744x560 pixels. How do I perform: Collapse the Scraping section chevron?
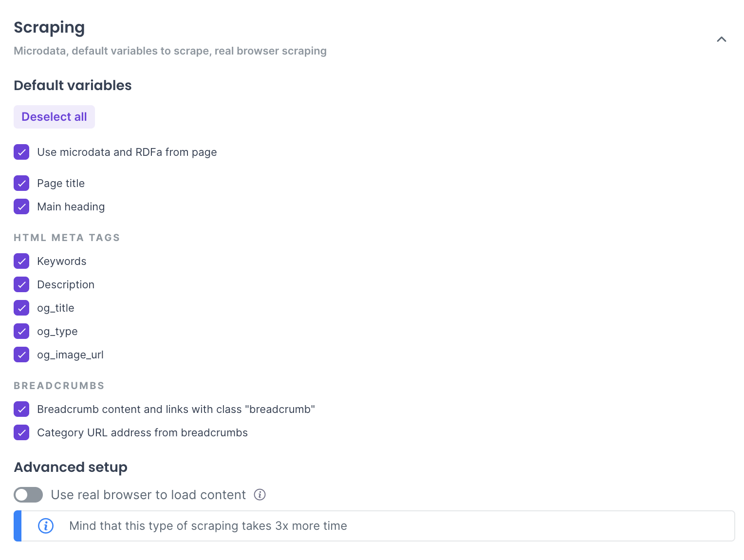[721, 39]
